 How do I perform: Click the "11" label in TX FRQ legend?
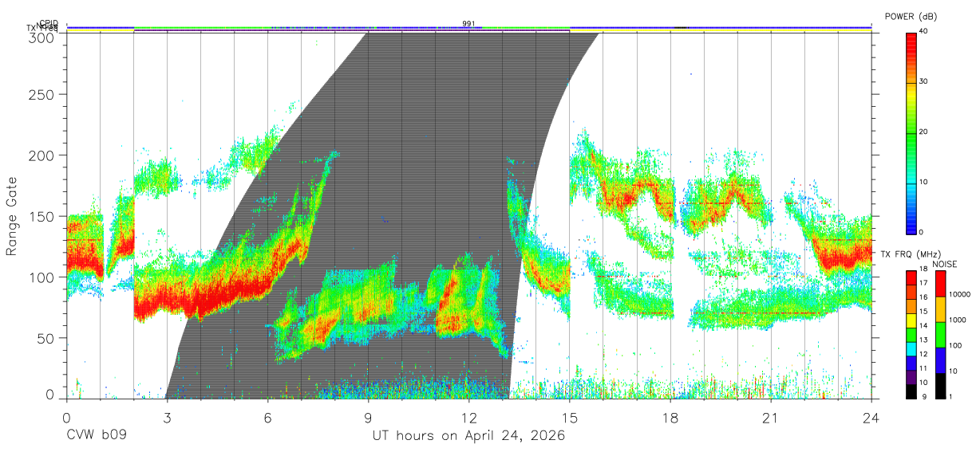923,368
